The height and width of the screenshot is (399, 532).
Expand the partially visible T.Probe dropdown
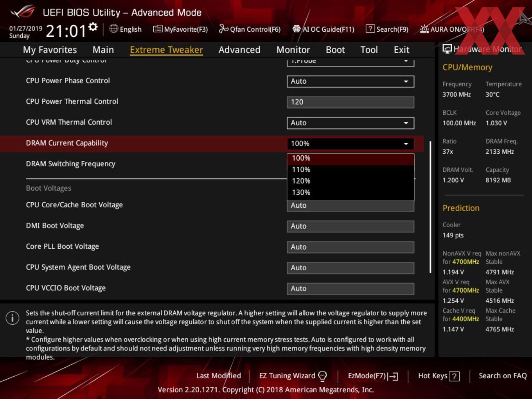click(350, 62)
